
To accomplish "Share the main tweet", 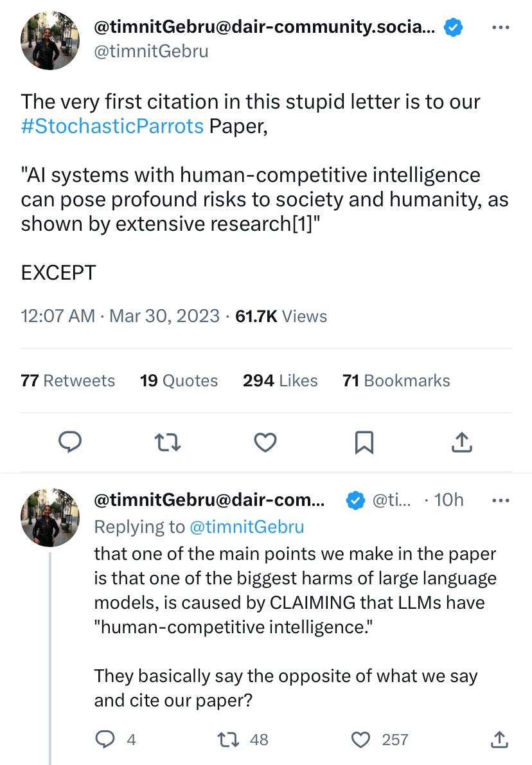I will pyautogui.click(x=462, y=442).
